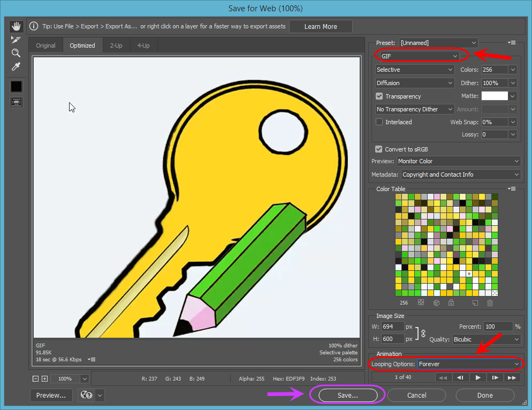Switch to the Optimized tab
532x410 pixels.
82,45
